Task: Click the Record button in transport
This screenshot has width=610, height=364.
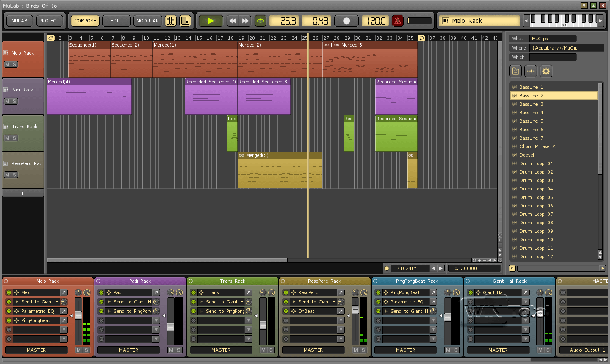Action: click(x=347, y=21)
